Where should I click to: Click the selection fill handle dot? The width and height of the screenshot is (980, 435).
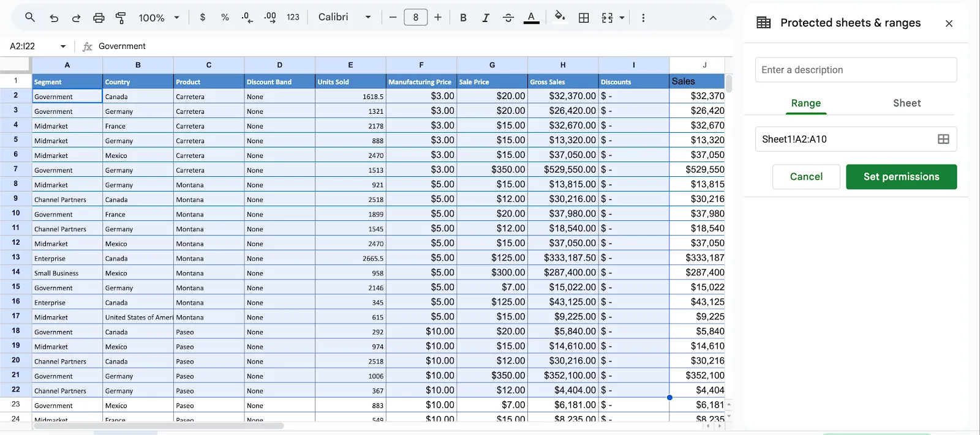click(x=669, y=398)
